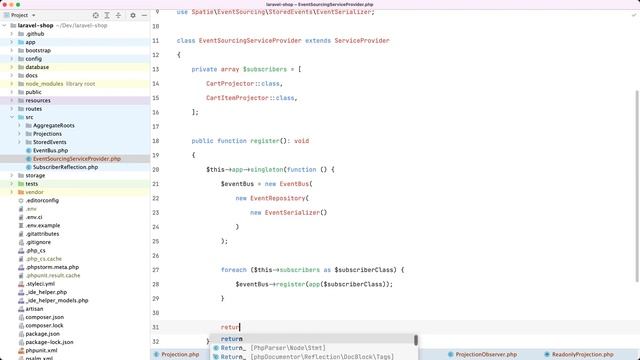
Task: Click the Collapse All icon in Project toolbar
Action: (118, 15)
